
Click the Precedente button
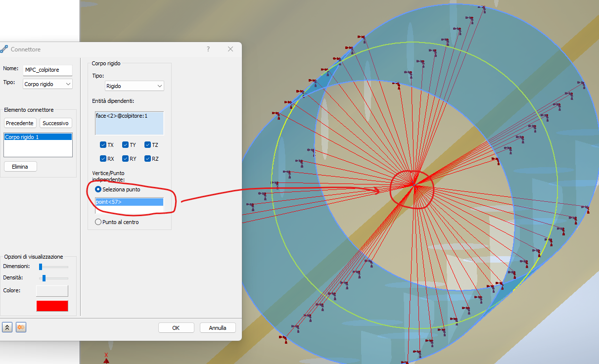click(20, 123)
